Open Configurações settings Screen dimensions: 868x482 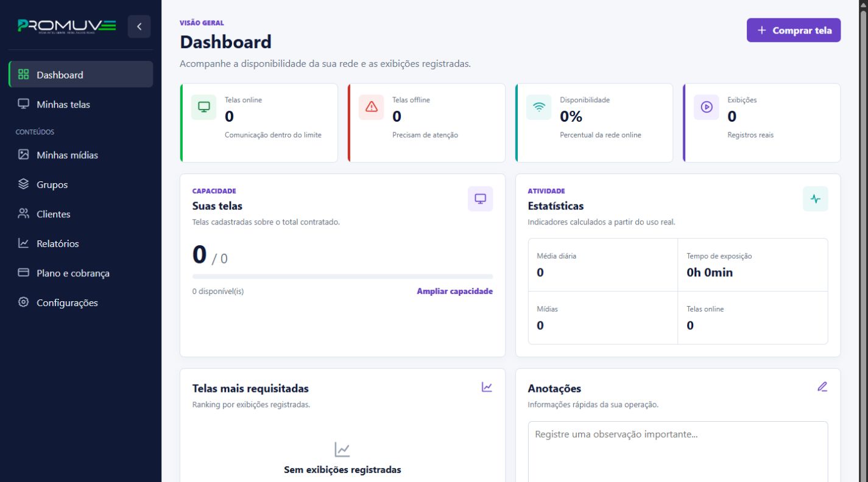coord(81,302)
